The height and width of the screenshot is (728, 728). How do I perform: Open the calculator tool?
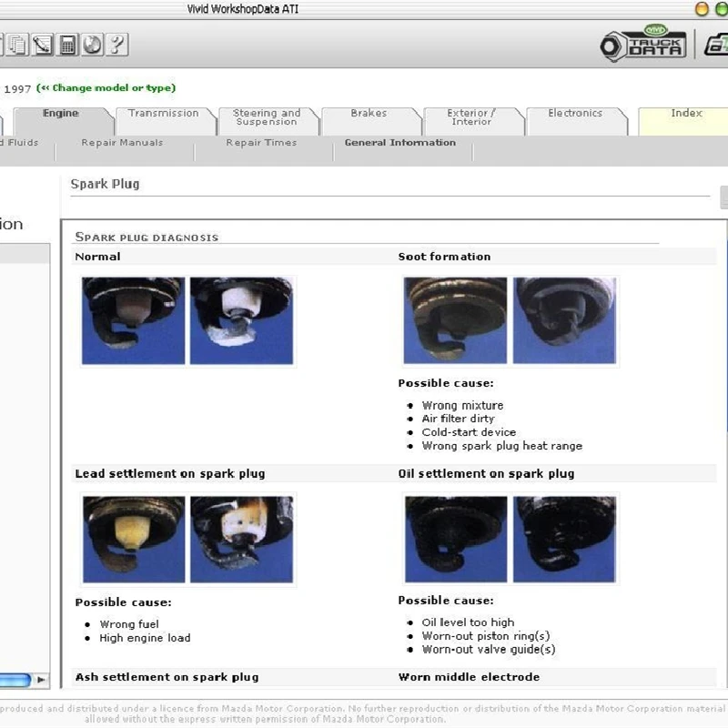(67, 45)
